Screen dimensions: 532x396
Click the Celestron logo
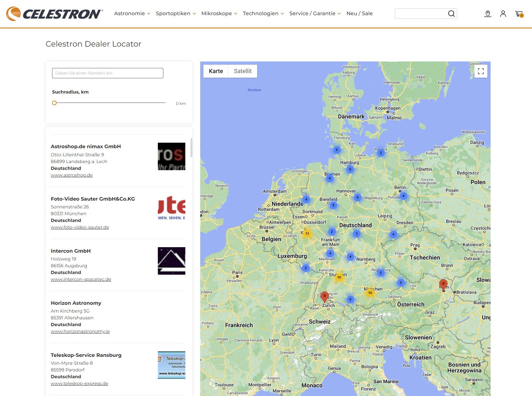tap(54, 14)
